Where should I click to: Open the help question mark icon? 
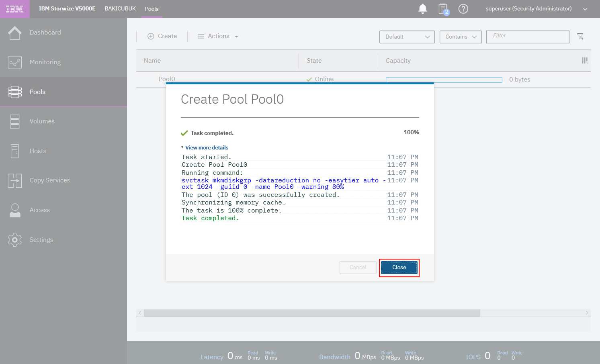click(463, 9)
